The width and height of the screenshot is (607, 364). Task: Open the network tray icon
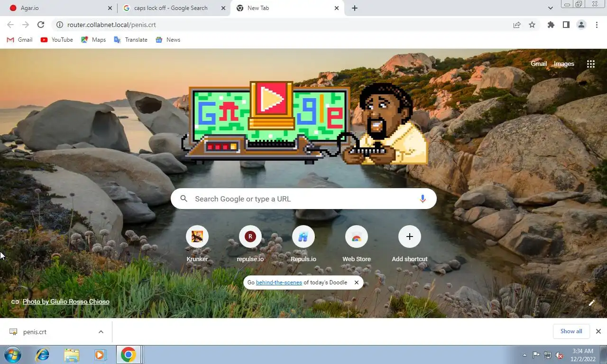[548, 355]
